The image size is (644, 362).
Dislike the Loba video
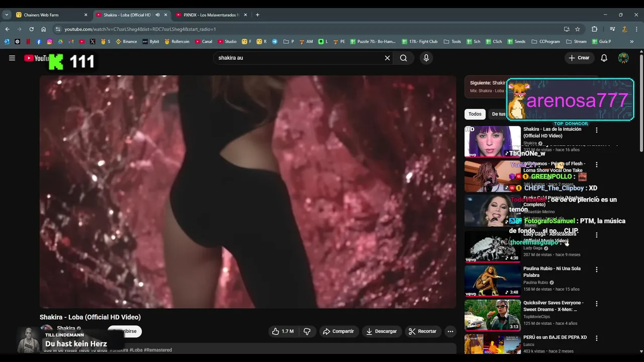click(x=307, y=331)
